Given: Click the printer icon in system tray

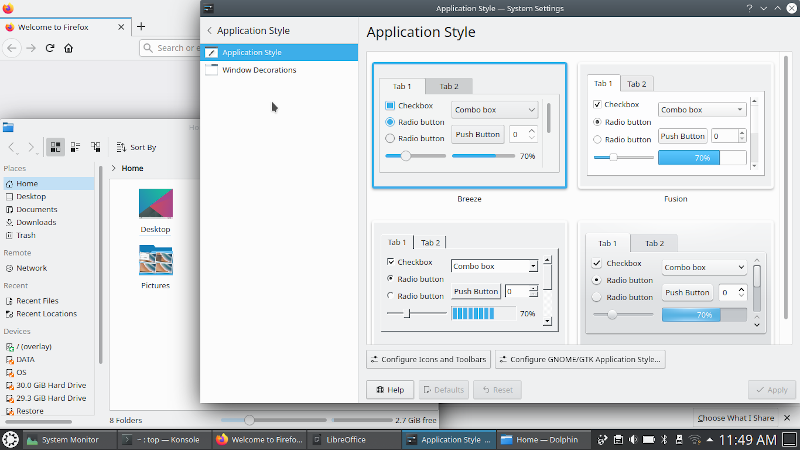Looking at the screenshot, I should 618,439.
